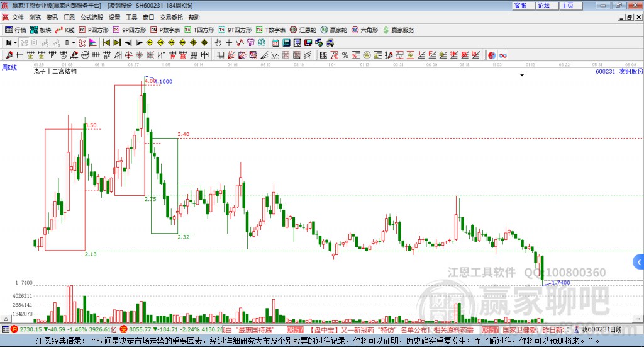Click the 客服 customer service button
The image size is (644, 347).
520,5
